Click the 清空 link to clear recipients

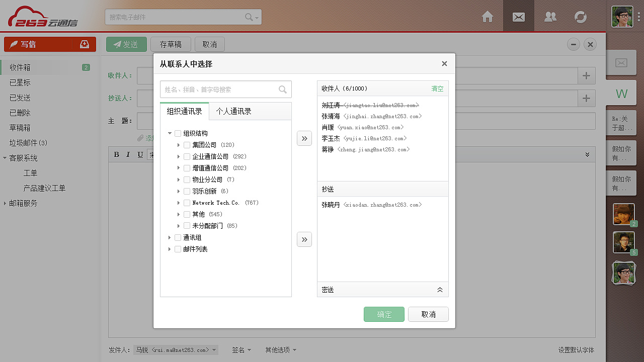[x=437, y=88]
